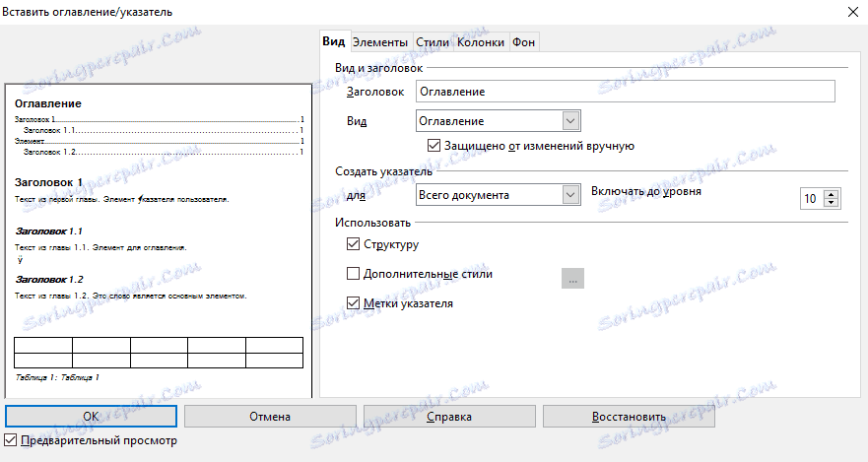Toggle Предварительный просмотр checkbox
This screenshot has height=462, width=868.
coord(11,440)
